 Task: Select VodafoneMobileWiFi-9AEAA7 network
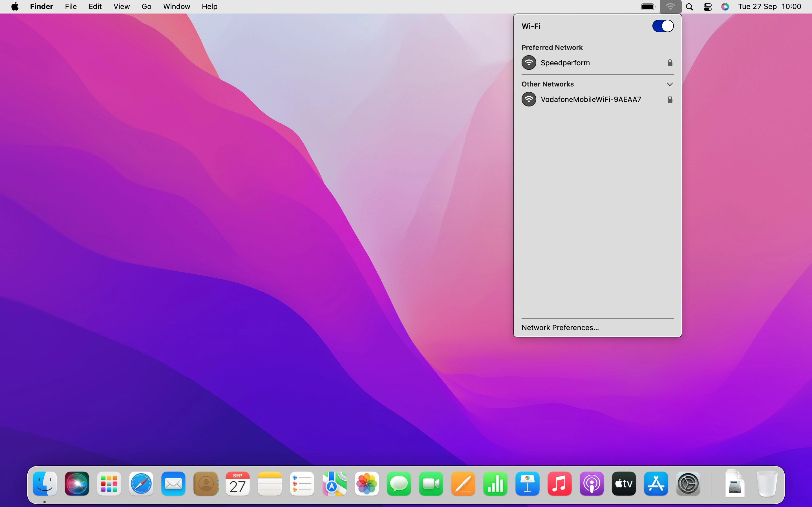(591, 99)
